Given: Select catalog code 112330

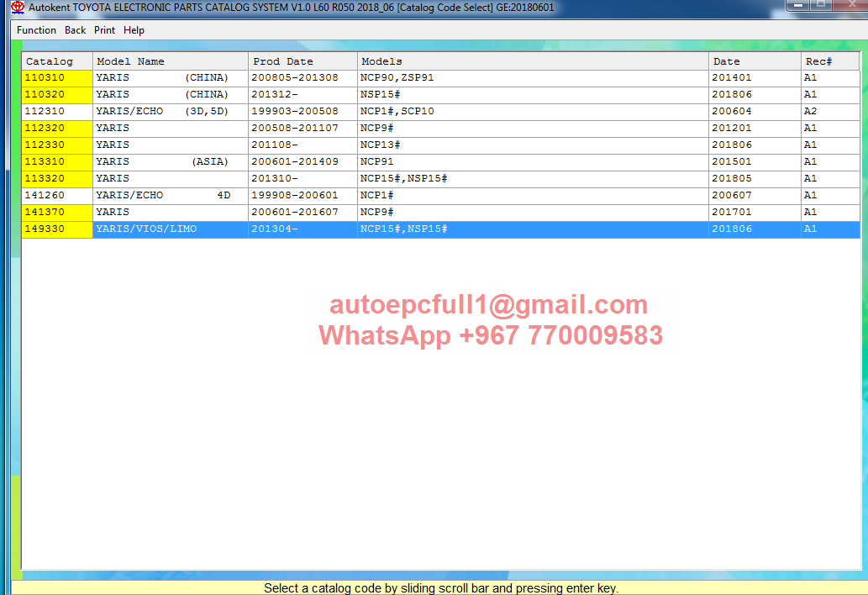Looking at the screenshot, I should click(x=57, y=145).
